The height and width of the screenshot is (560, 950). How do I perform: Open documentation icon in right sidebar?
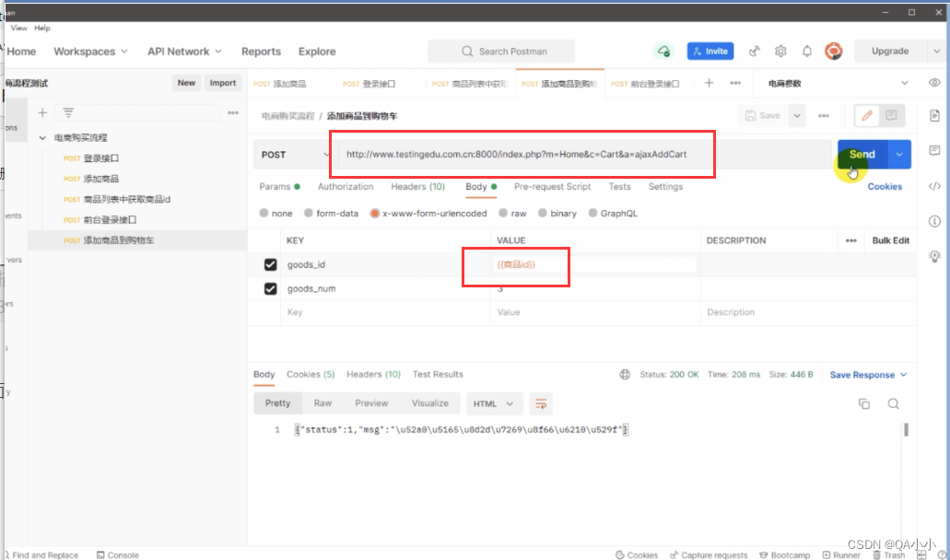(934, 116)
